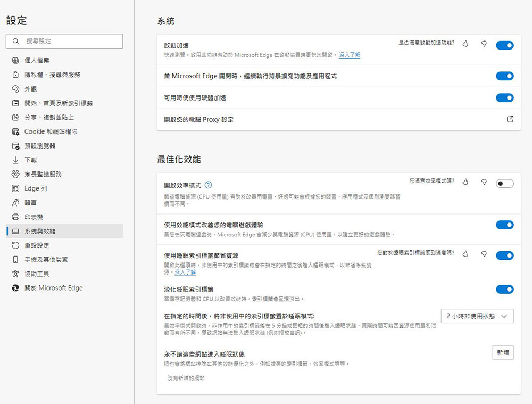
Task: Enable the 開啟效率模式 toggle
Action: (504, 184)
